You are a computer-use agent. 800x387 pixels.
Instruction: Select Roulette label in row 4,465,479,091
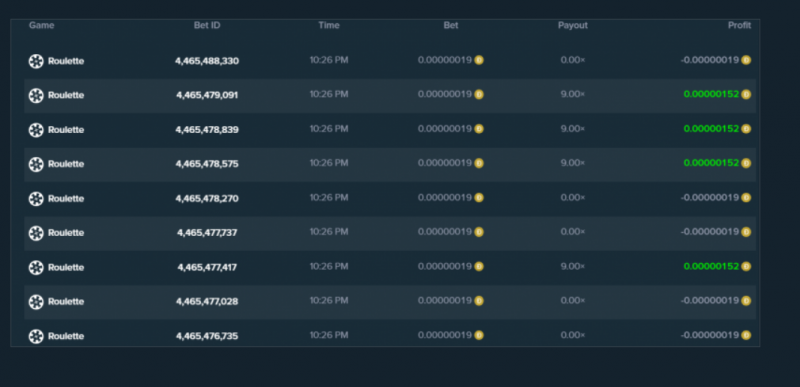coord(66,95)
